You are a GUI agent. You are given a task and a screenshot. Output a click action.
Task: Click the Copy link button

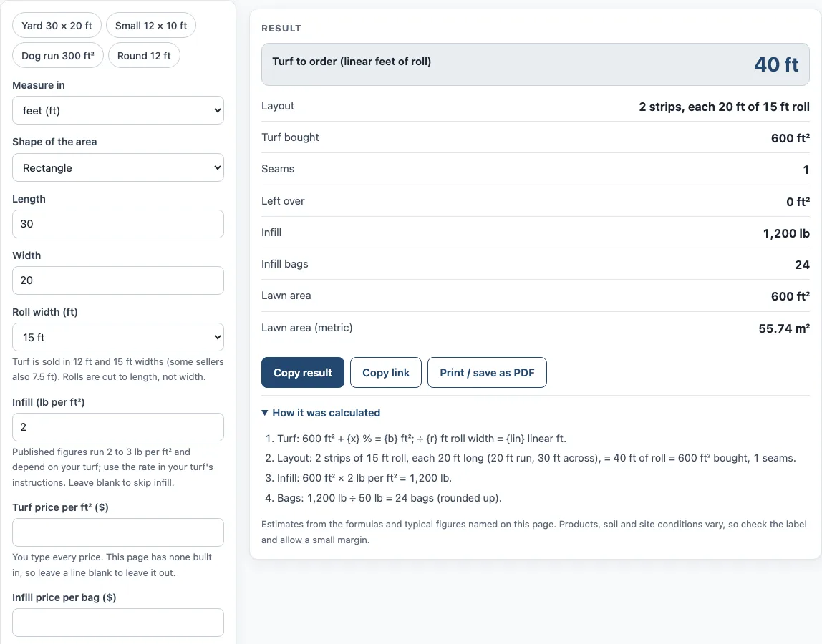click(x=386, y=373)
